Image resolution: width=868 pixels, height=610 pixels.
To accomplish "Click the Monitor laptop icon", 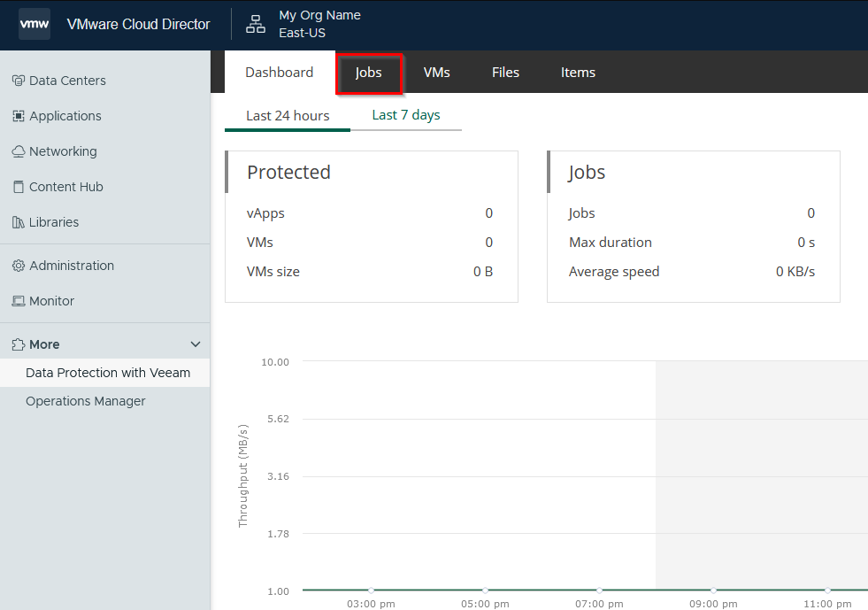I will point(19,301).
